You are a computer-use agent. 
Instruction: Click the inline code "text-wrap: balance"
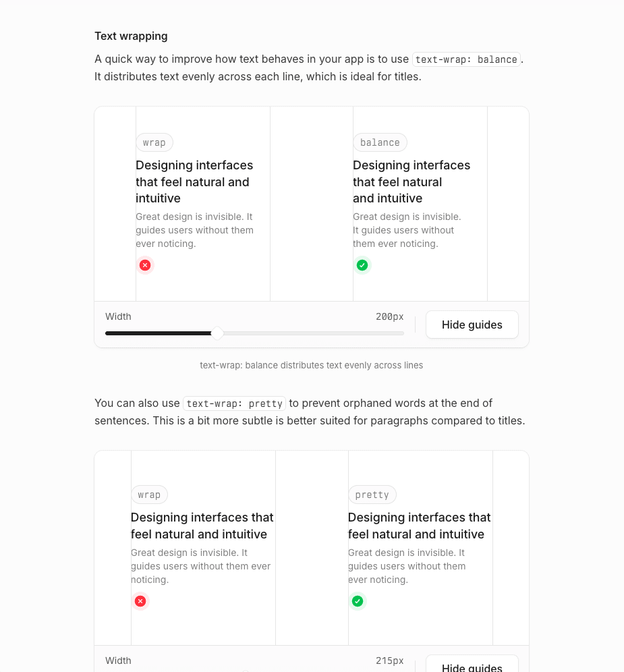(x=466, y=59)
